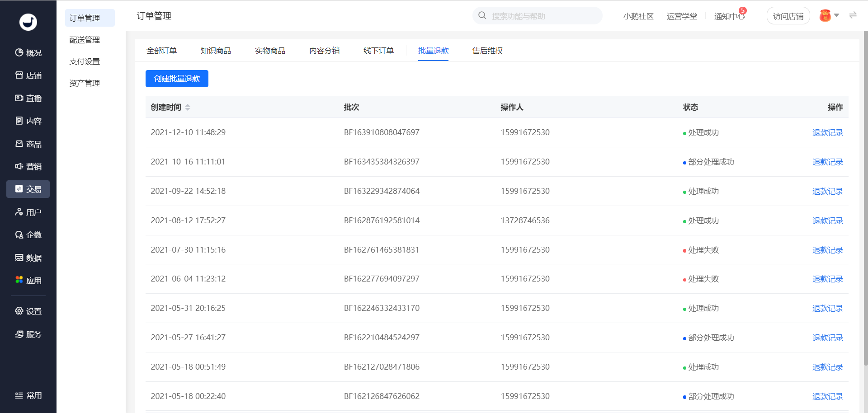868x413 pixels.
Task: Click the 创建批量退款 button
Action: pos(177,79)
